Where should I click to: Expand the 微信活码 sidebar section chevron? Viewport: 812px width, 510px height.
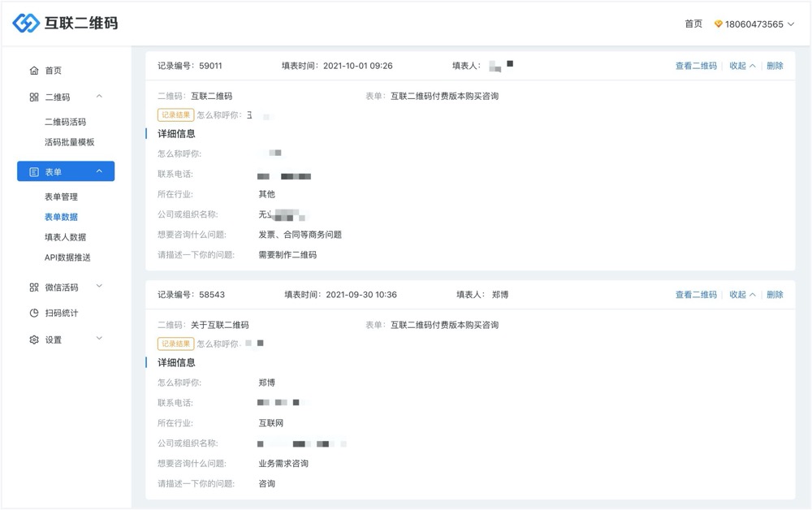tap(99, 287)
